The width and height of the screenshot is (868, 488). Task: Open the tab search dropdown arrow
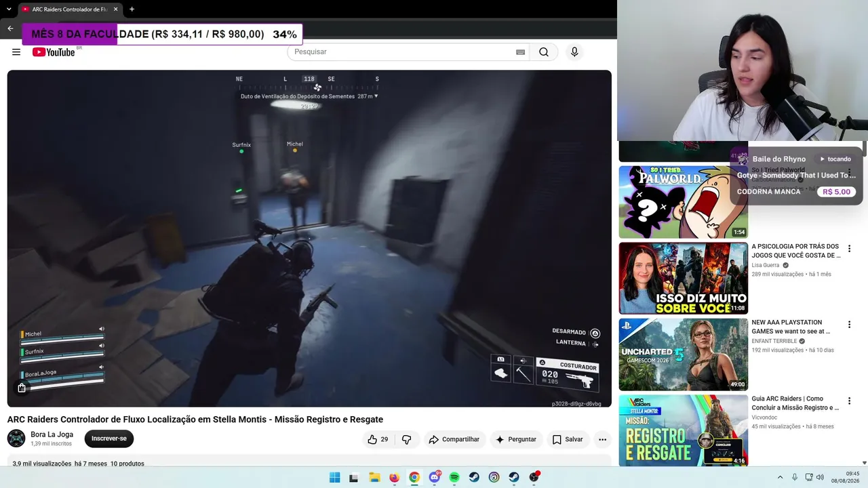pos(9,9)
